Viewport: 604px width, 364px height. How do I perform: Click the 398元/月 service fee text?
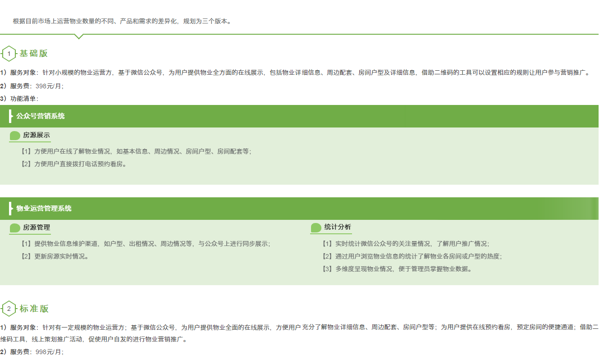pyautogui.click(x=49, y=86)
